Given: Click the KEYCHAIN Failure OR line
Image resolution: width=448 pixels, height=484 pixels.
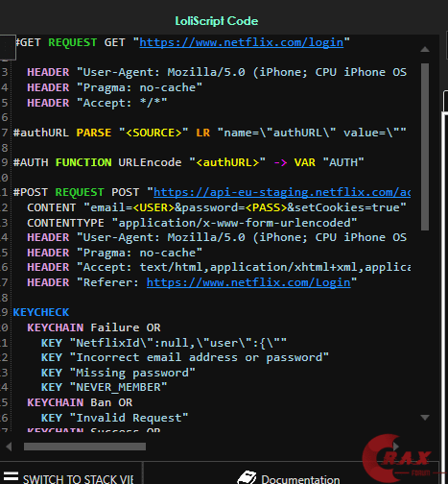Looking at the screenshot, I should (x=94, y=327).
